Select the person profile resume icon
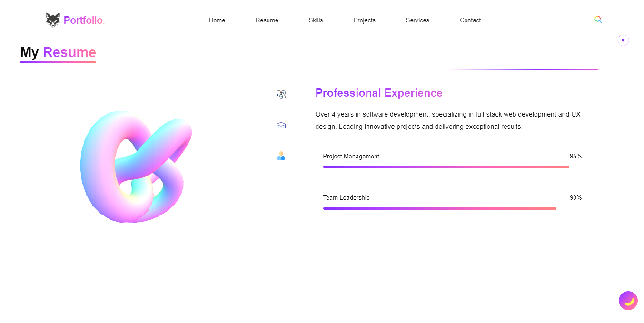Image resolution: width=644 pixels, height=323 pixels. (x=281, y=156)
